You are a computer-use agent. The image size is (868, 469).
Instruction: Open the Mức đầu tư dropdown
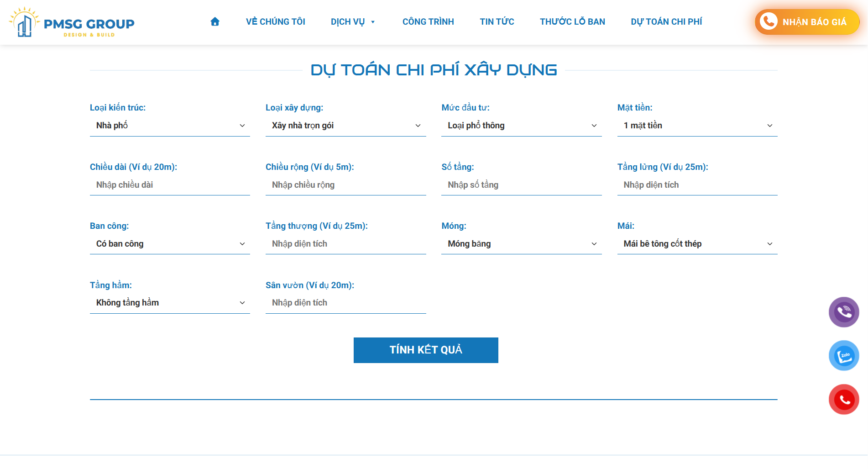click(x=521, y=126)
